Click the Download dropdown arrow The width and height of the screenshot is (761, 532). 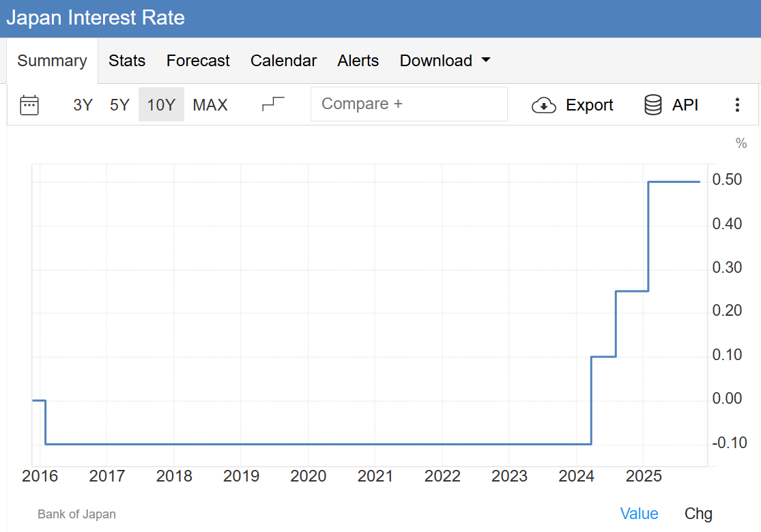[x=486, y=60]
